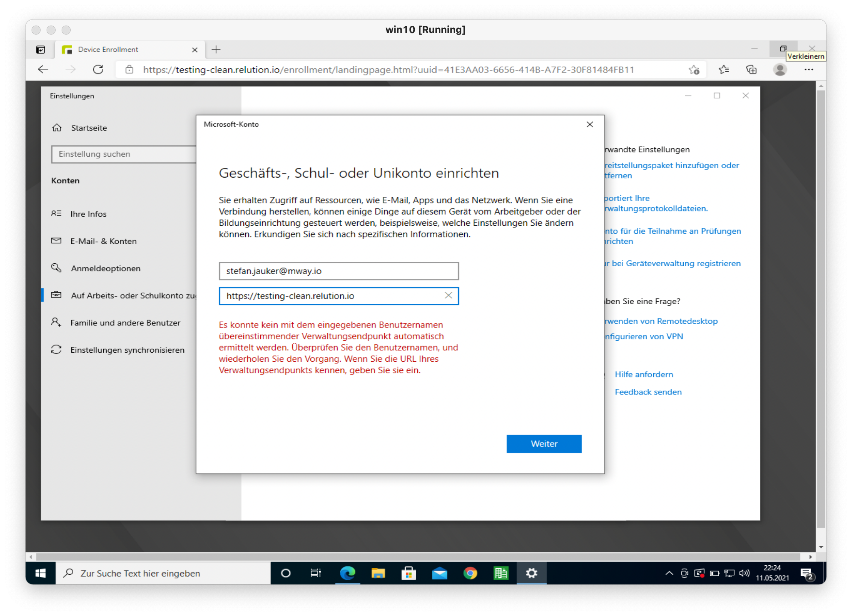This screenshot has height=616, width=852.
Task: Click the Hilfe anfordern link
Action: pyautogui.click(x=644, y=374)
